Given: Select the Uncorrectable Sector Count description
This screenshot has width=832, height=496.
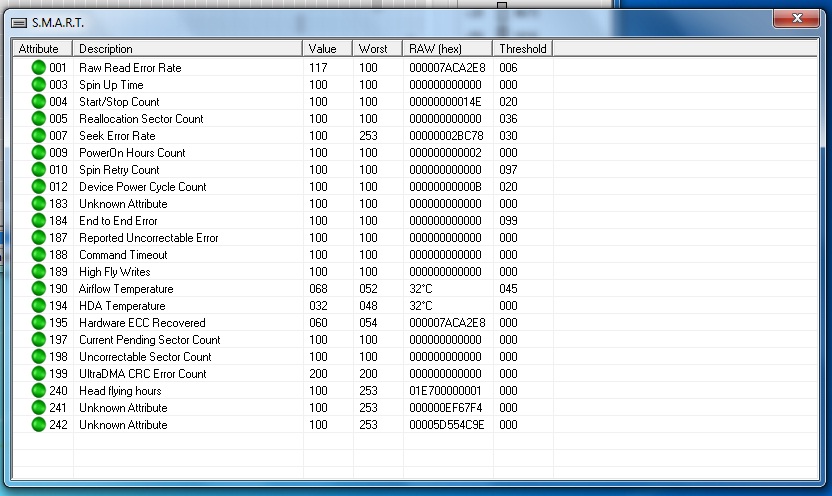Looking at the screenshot, I should (x=145, y=356).
